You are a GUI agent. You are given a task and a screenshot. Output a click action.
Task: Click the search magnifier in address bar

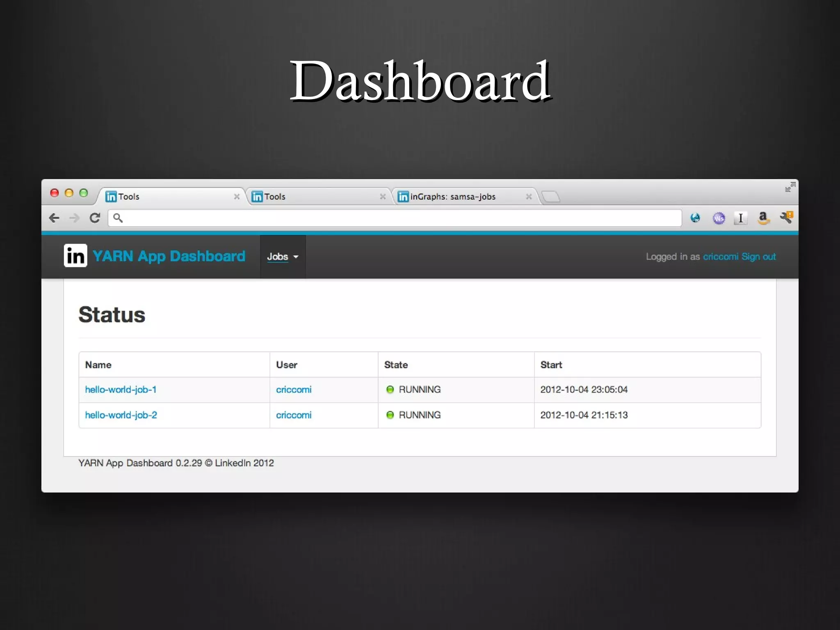[x=118, y=218]
